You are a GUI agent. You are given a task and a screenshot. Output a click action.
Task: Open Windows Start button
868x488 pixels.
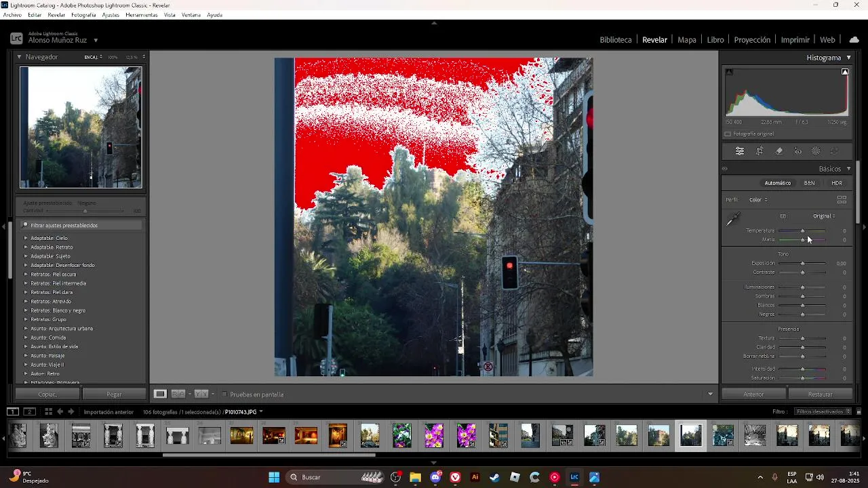click(x=274, y=477)
